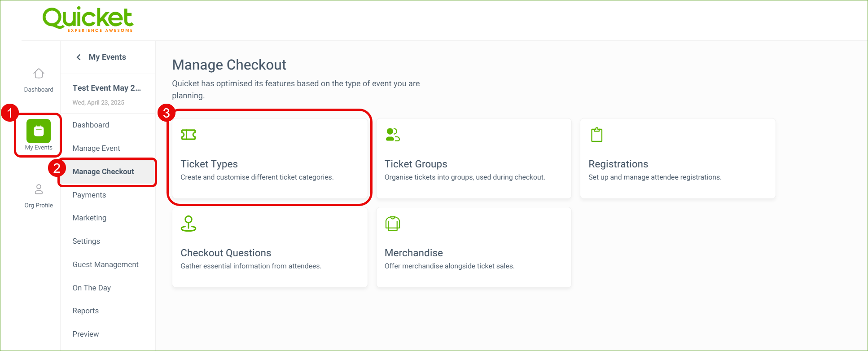Screen dimensions: 868x351
Task: Open the Payments menu item
Action: pyautogui.click(x=89, y=195)
